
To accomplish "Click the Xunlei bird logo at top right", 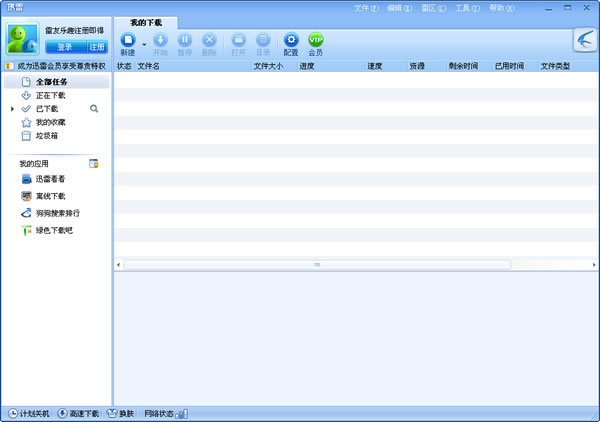I will (585, 39).
